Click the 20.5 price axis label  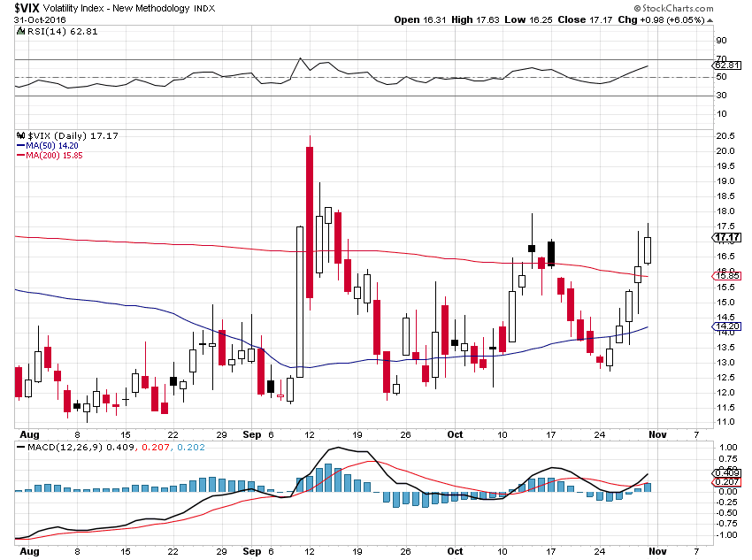point(725,135)
